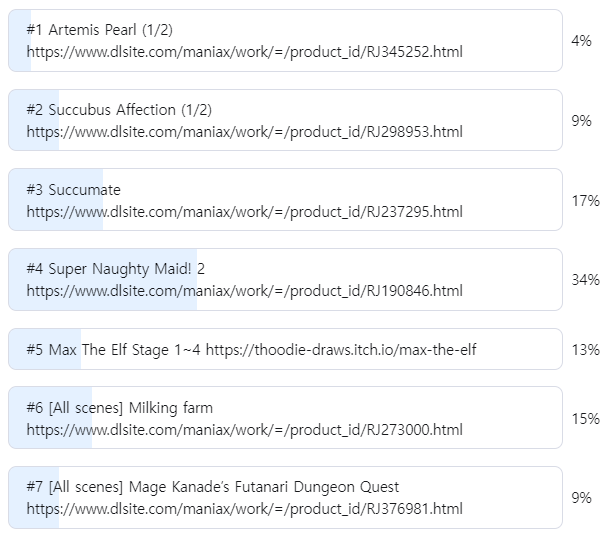Click the 17% vote percentage label
This screenshot has width=612, height=539.
tap(585, 200)
